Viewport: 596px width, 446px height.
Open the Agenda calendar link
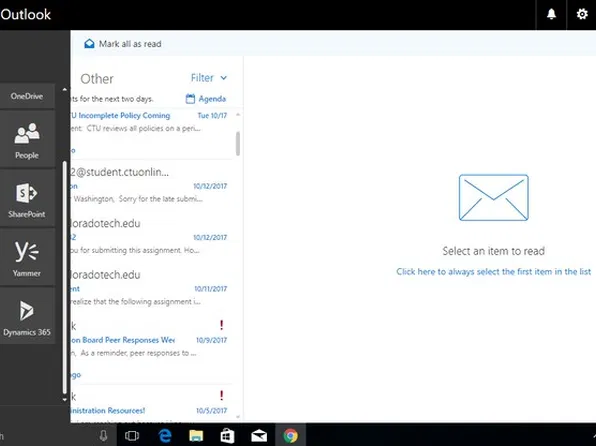click(206, 99)
